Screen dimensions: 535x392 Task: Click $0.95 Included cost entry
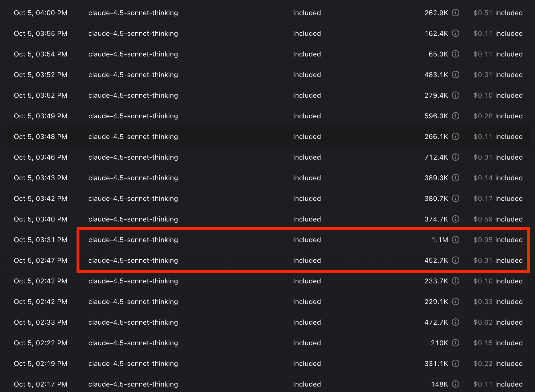(498, 240)
